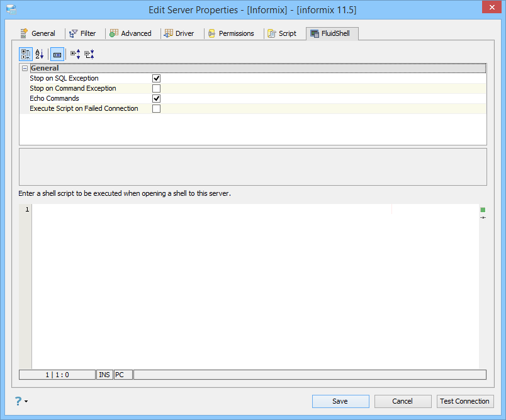The image size is (506, 420).
Task: Click the application icon in the title bar
Action: pos(11,9)
